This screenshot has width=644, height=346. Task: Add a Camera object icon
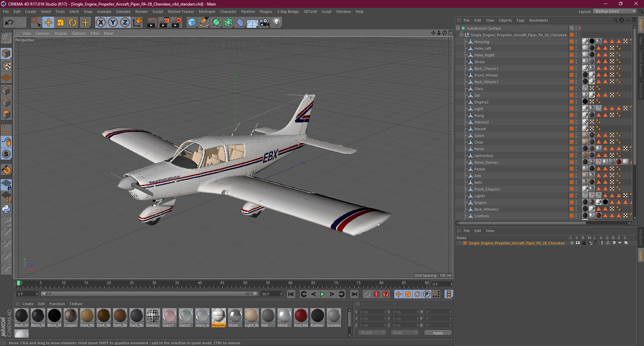coord(264,22)
